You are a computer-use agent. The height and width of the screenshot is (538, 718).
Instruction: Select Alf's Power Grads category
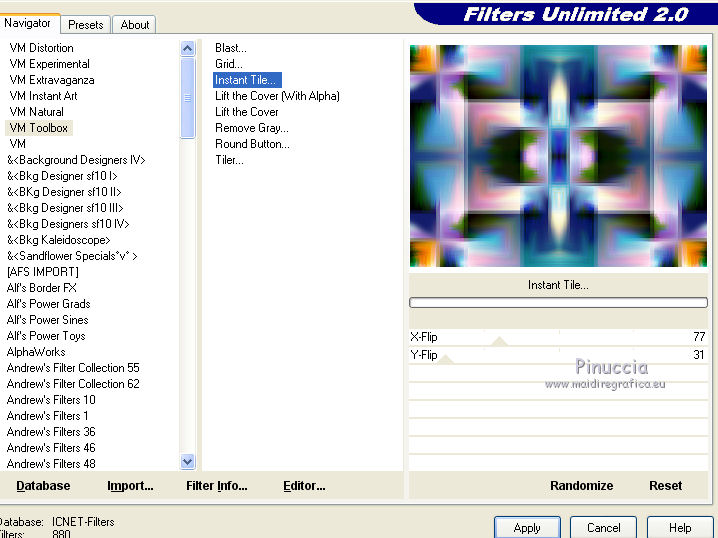point(49,304)
